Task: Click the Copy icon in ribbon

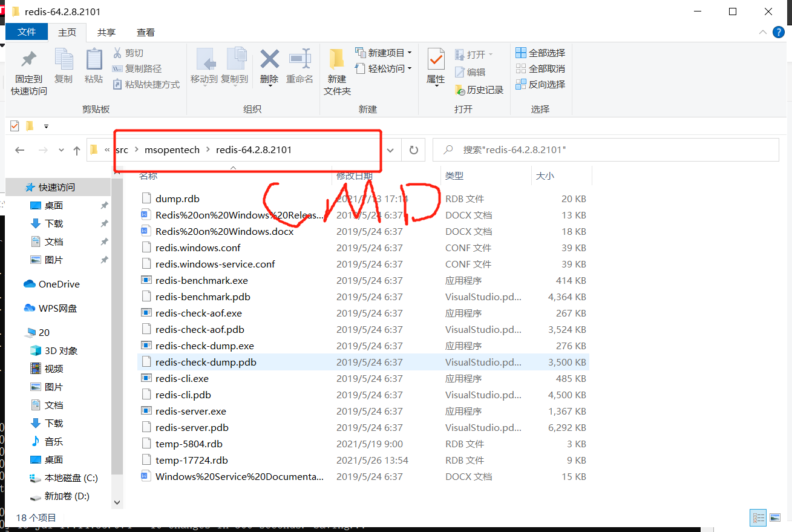Action: click(63, 59)
